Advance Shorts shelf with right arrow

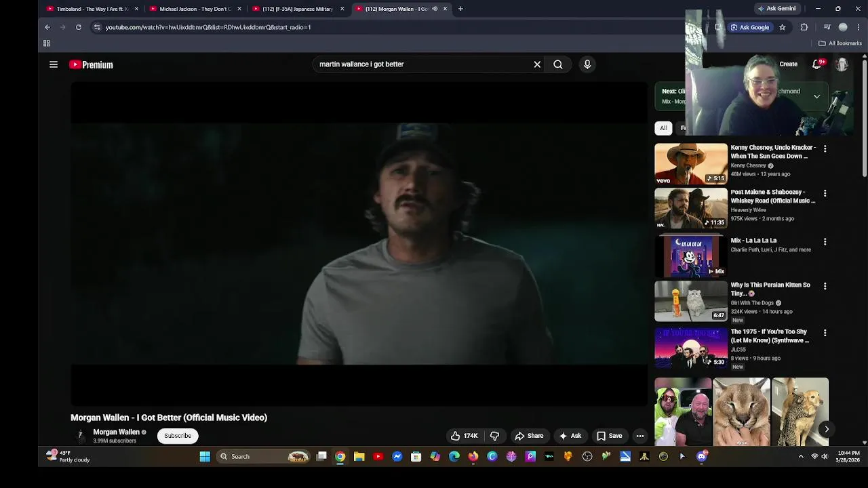826,429
